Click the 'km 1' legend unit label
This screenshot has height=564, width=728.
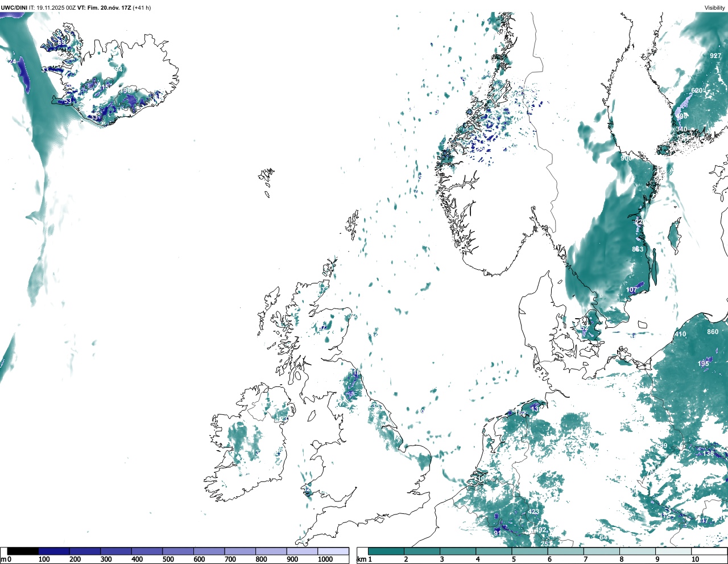365,559
